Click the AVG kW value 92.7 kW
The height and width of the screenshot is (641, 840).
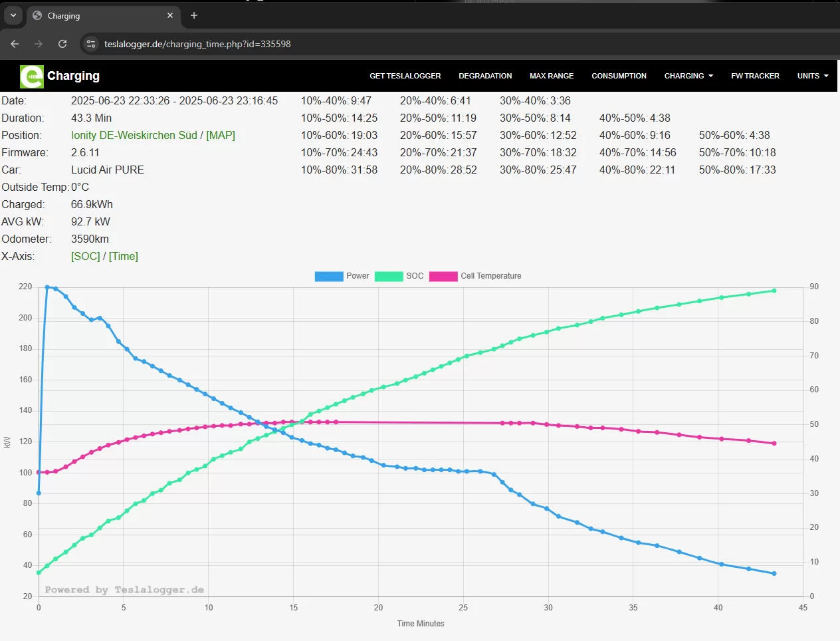[90, 221]
